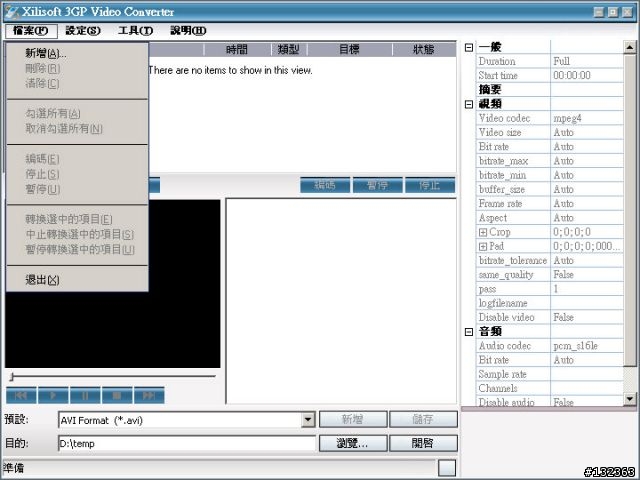The height and width of the screenshot is (480, 640).
Task: Select the buffer_size property row
Action: [x=550, y=189]
